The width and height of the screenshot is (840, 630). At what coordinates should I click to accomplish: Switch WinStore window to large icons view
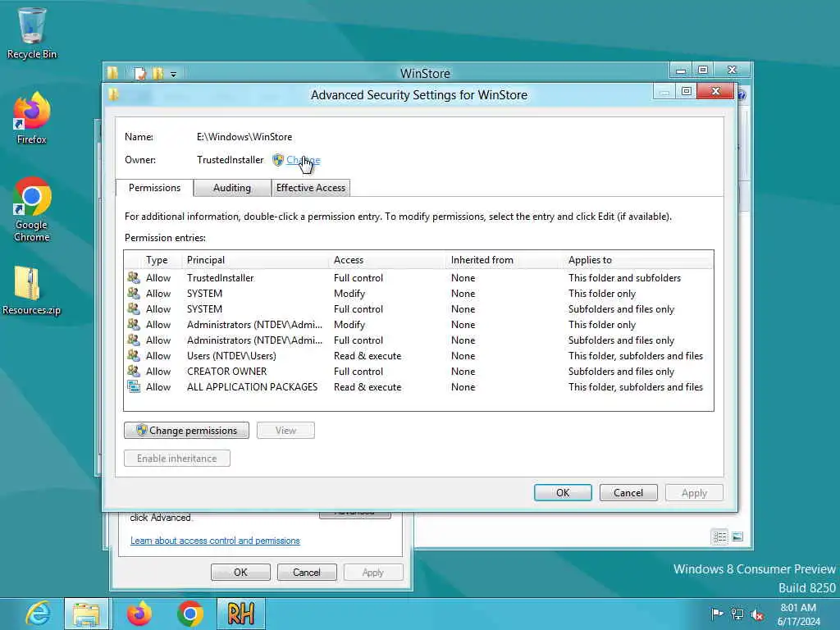click(x=737, y=536)
